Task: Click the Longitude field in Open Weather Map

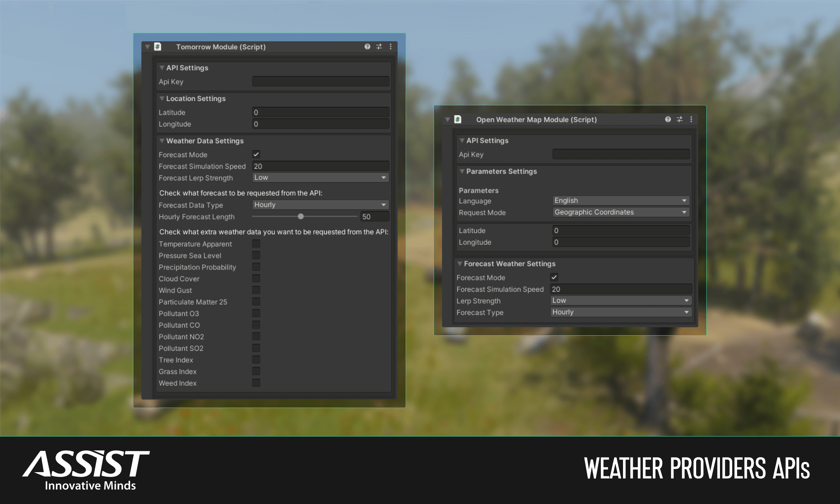Action: coord(621,242)
